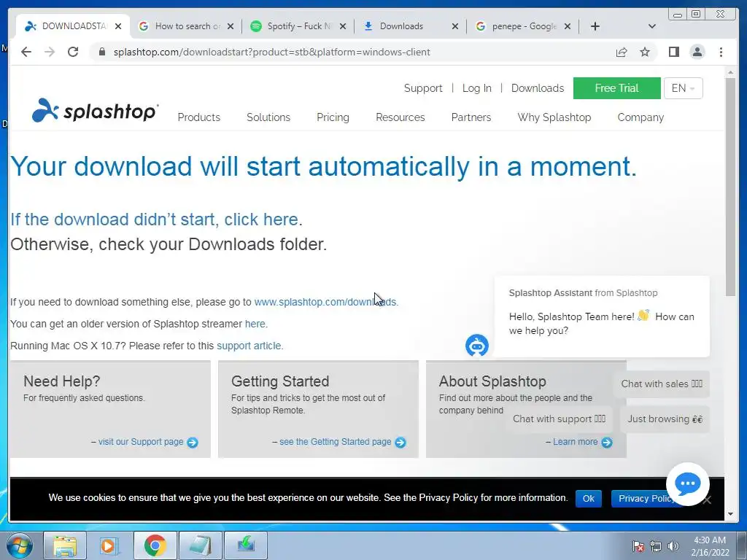Accept cookies with Ok button
Viewport: 747px width, 560px height.
click(x=589, y=499)
